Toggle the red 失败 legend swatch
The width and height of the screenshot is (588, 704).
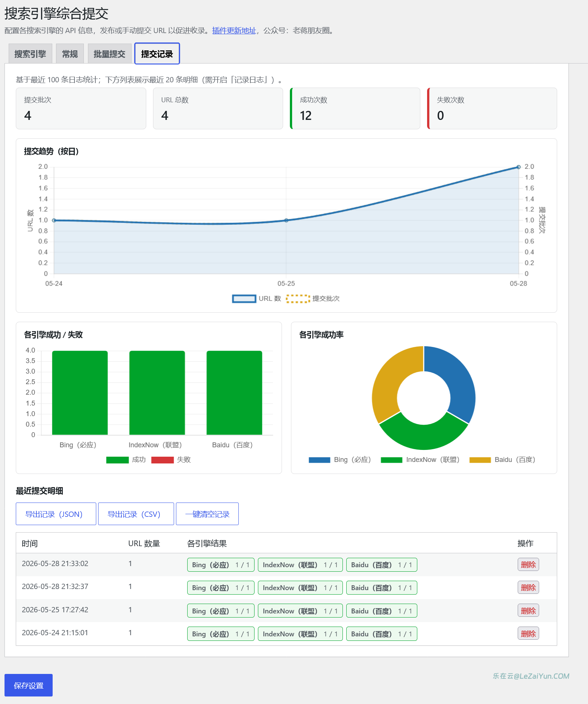coord(162,460)
